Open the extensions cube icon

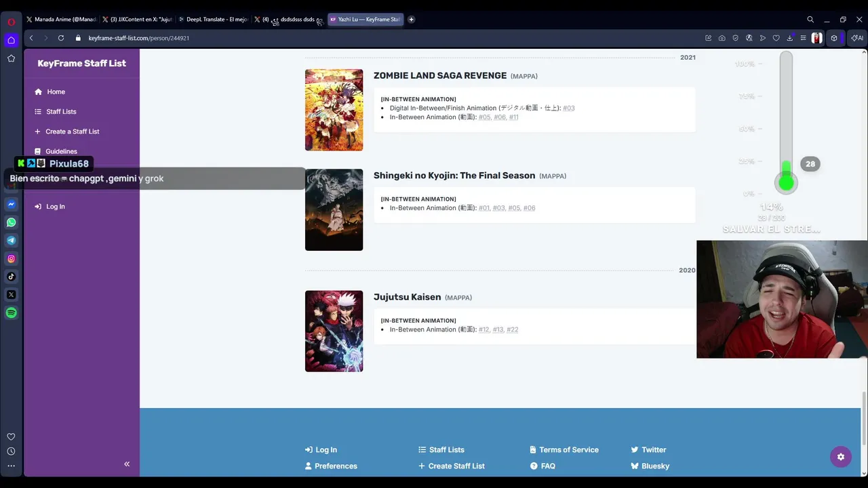(x=834, y=38)
